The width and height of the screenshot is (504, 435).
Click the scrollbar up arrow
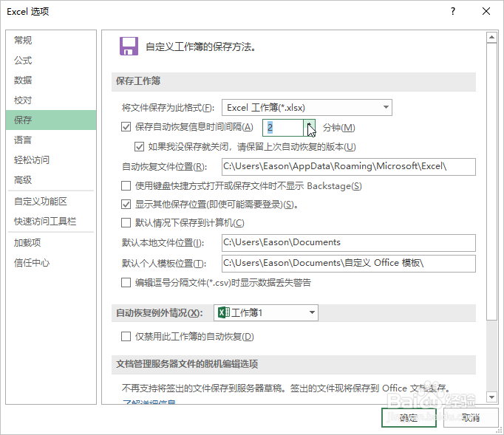[491, 38]
